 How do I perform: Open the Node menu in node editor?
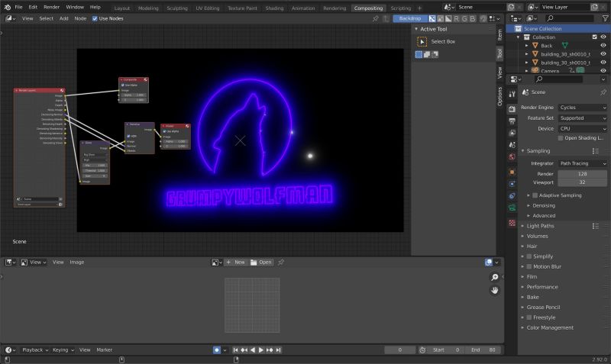pos(80,18)
